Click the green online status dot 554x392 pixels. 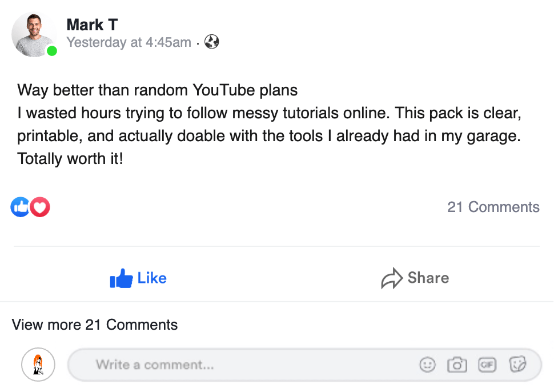(52, 51)
